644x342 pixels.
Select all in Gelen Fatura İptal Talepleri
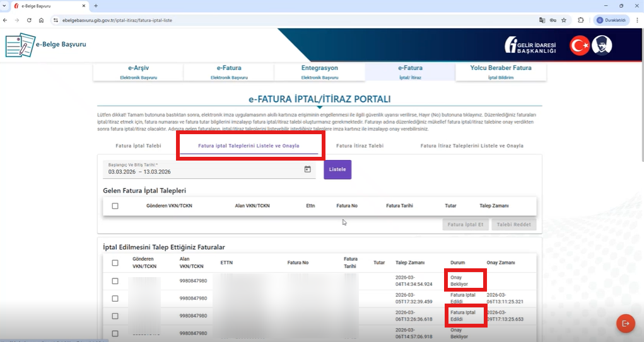115,206
